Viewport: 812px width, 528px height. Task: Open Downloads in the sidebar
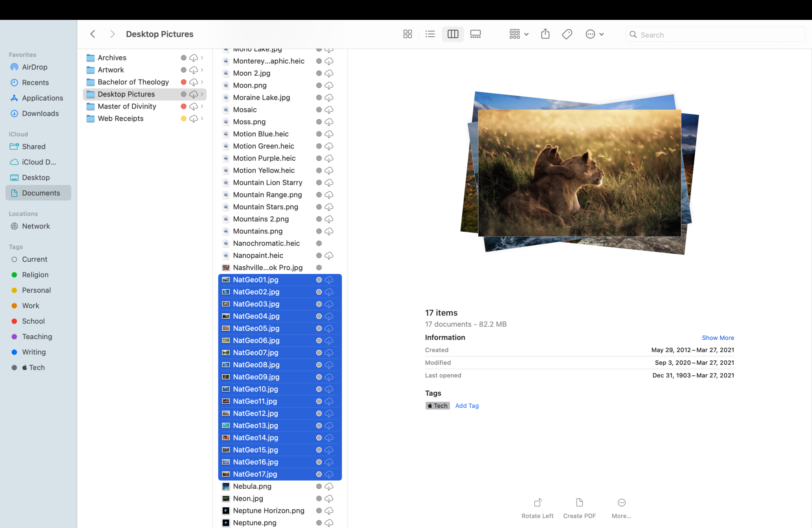[x=40, y=114]
